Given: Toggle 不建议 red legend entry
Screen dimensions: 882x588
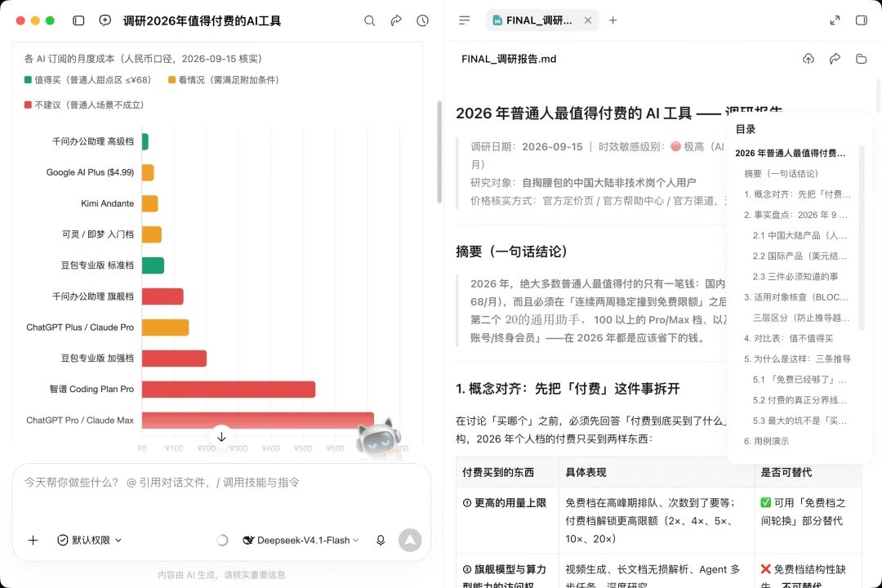Looking at the screenshot, I should (84, 105).
